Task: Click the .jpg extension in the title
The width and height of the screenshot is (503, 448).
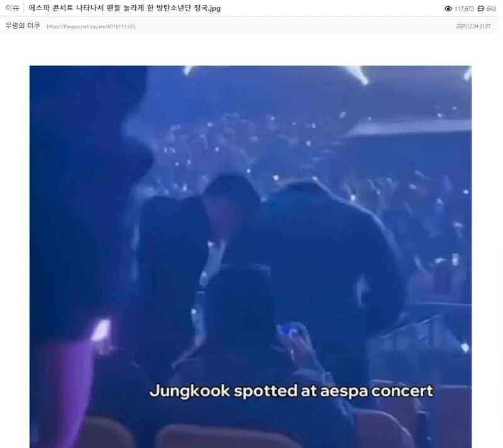Action: [x=214, y=8]
